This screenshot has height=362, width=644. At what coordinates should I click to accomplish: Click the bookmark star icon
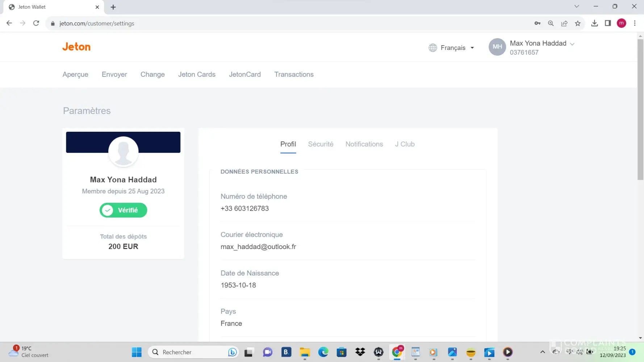(x=578, y=24)
